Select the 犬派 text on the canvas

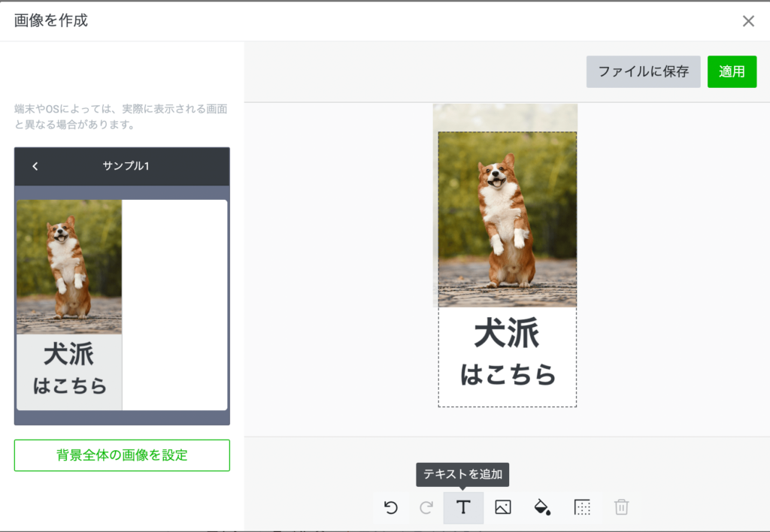[507, 334]
